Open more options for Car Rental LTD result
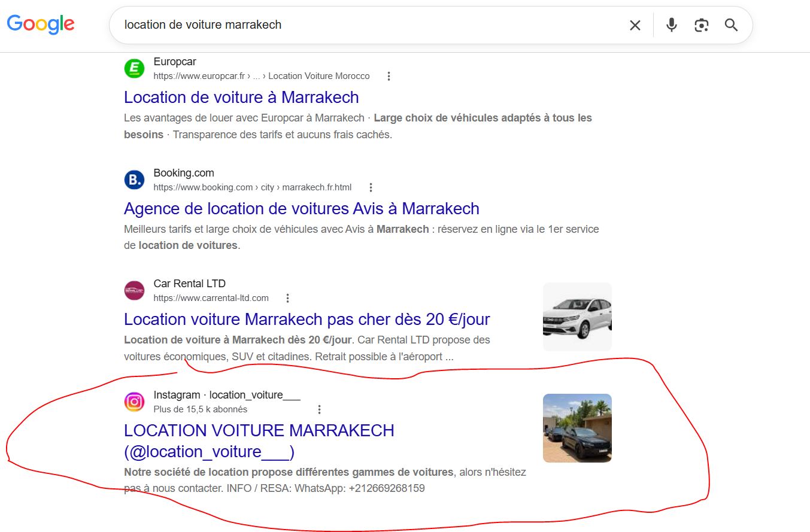Image resolution: width=810 pixels, height=532 pixels. click(x=287, y=298)
